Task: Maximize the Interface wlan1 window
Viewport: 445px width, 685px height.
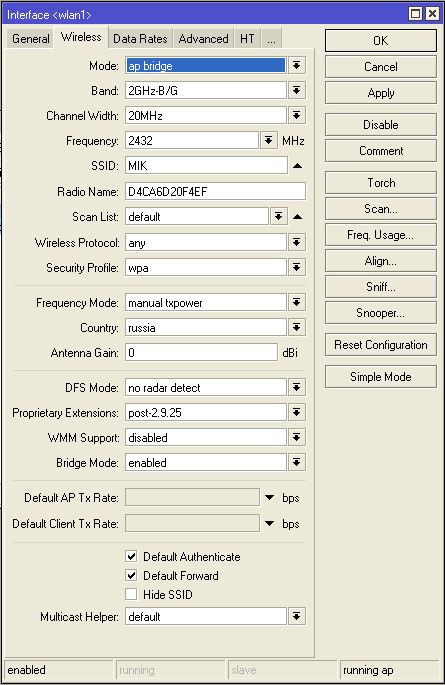Action: (415, 14)
